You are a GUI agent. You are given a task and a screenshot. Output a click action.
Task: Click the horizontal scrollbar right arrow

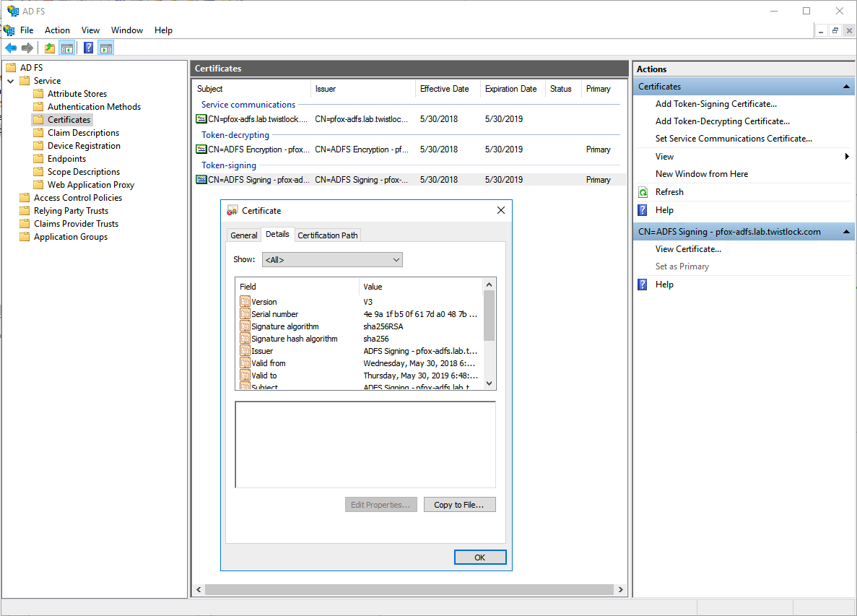click(620, 590)
